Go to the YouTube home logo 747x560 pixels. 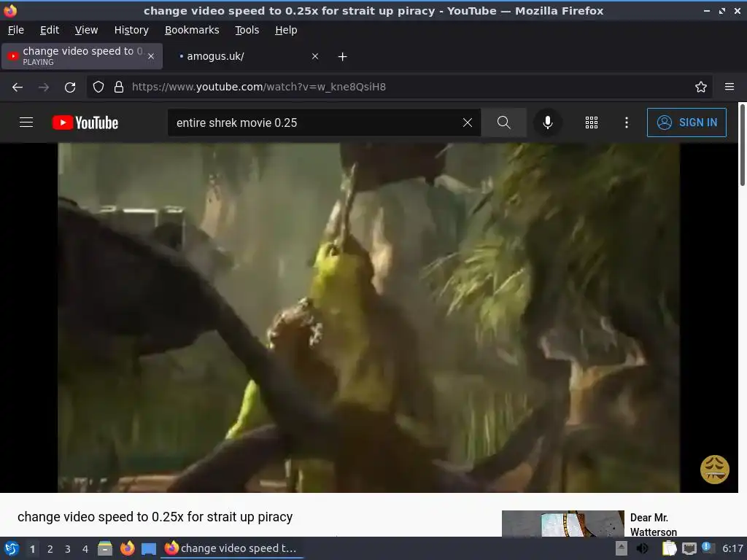click(85, 122)
